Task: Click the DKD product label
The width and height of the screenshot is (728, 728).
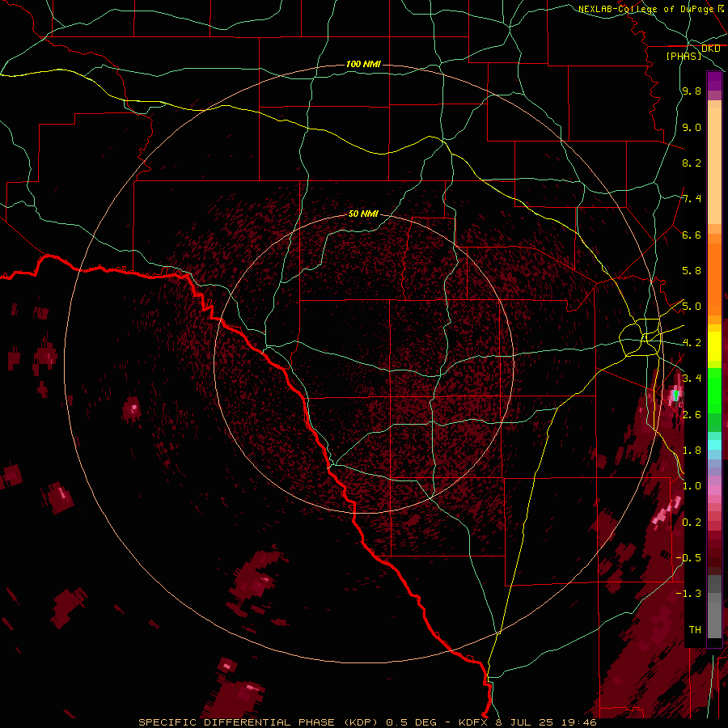Action: (710, 49)
